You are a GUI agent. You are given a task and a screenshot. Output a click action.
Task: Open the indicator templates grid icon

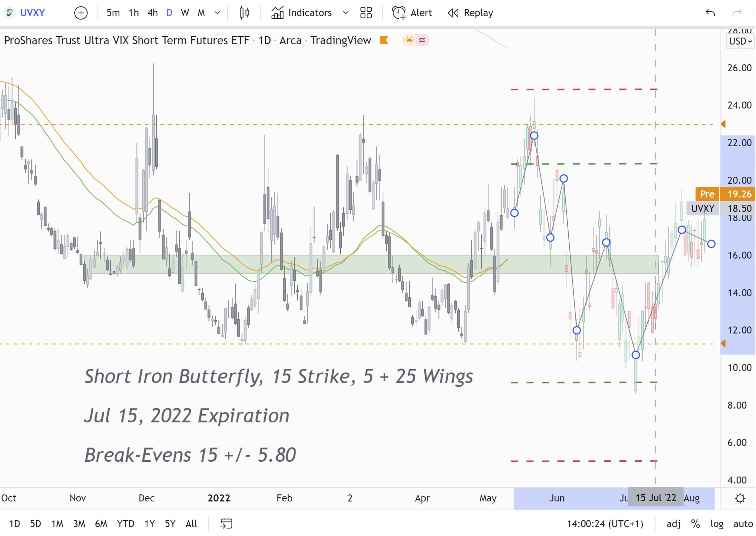tap(366, 13)
